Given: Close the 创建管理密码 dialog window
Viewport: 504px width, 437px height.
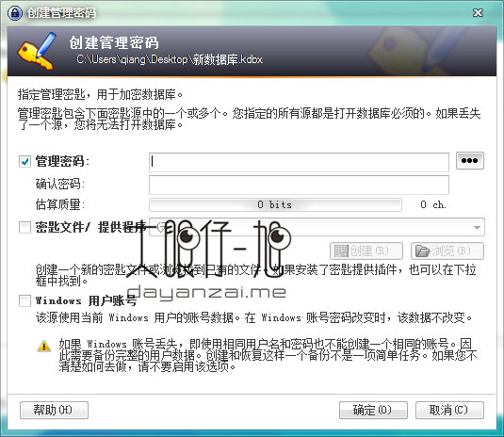Looking at the screenshot, I should pyautogui.click(x=478, y=13).
